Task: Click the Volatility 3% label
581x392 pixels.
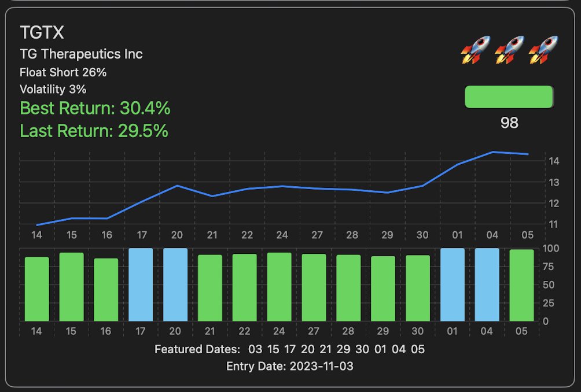Action: [x=53, y=89]
